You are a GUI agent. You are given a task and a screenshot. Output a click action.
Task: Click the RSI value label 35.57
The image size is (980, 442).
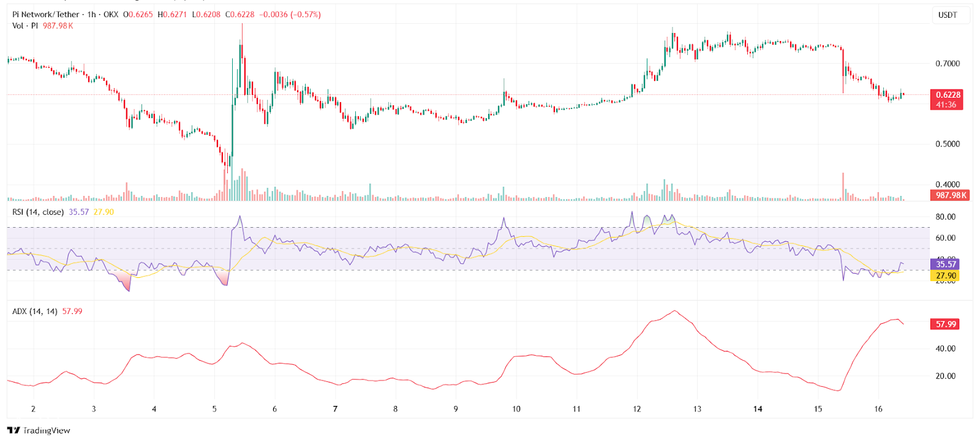(x=945, y=264)
